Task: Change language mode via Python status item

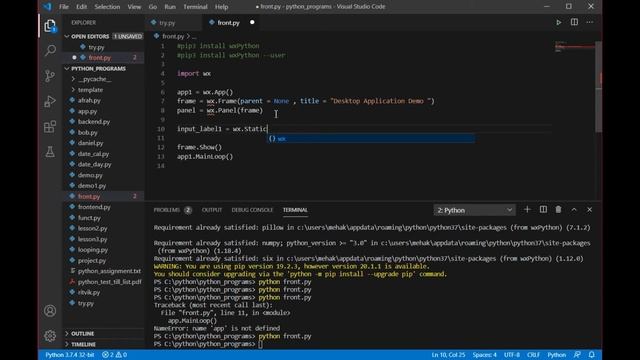Action: 556,355
